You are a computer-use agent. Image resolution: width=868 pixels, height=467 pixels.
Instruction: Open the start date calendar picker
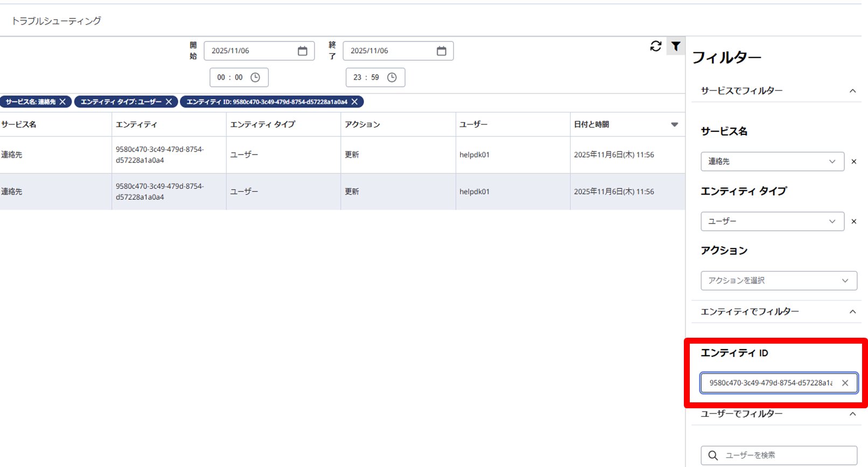click(x=303, y=51)
